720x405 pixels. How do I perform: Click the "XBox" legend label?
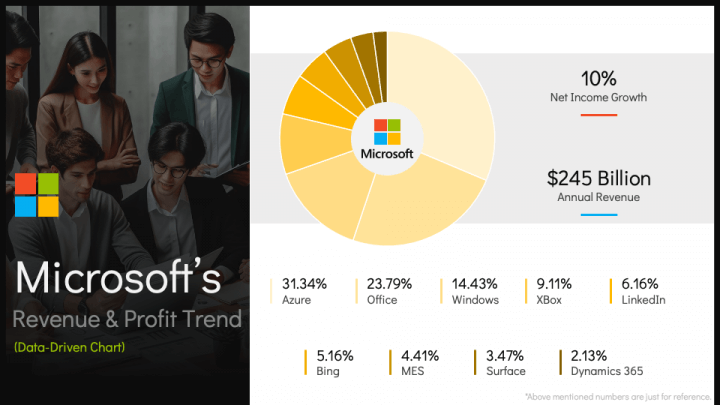tap(549, 300)
